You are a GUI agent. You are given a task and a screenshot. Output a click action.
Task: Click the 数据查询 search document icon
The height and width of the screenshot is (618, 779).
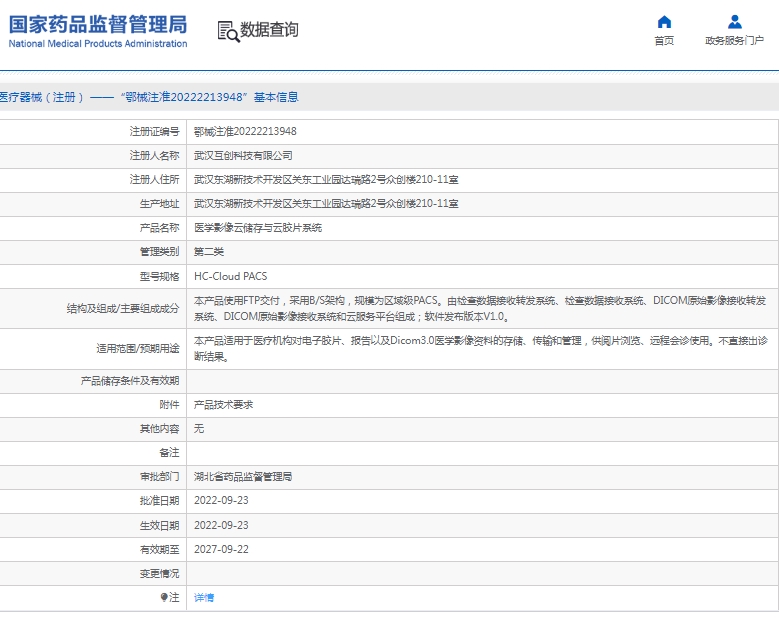229,31
